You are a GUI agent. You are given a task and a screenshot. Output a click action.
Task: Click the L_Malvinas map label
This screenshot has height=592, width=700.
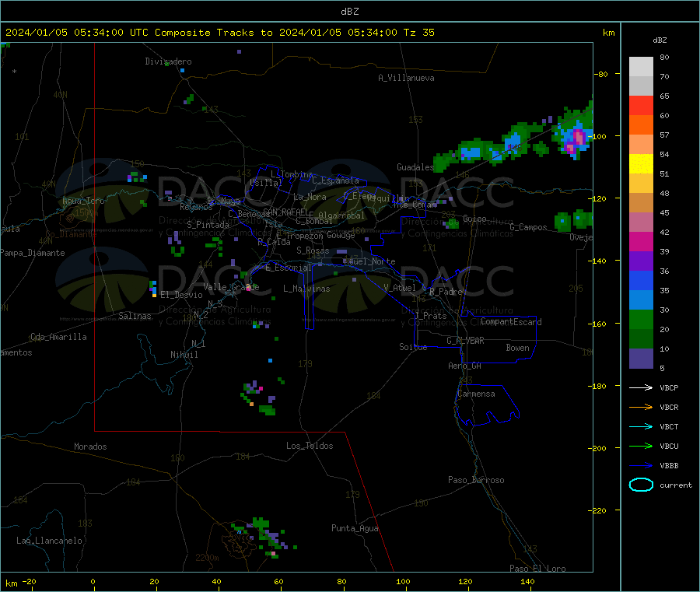pos(306,289)
